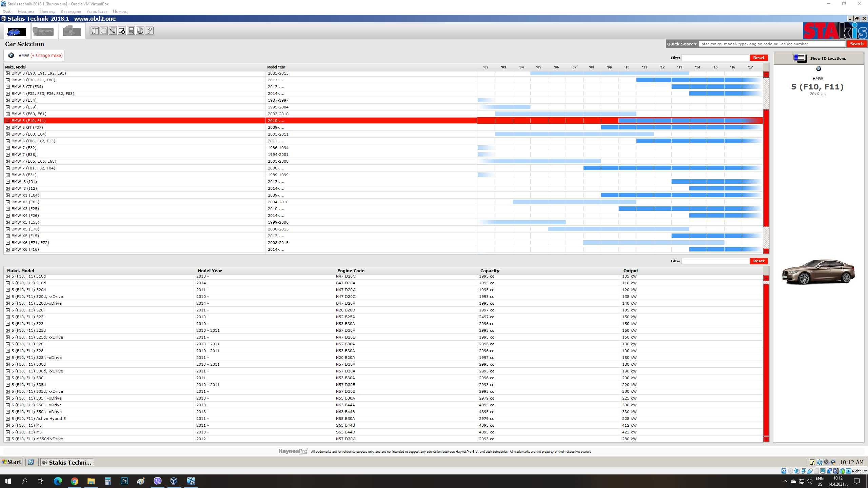The height and width of the screenshot is (488, 868).
Task: Click the hammer tools toolbar icon
Action: pos(95,31)
